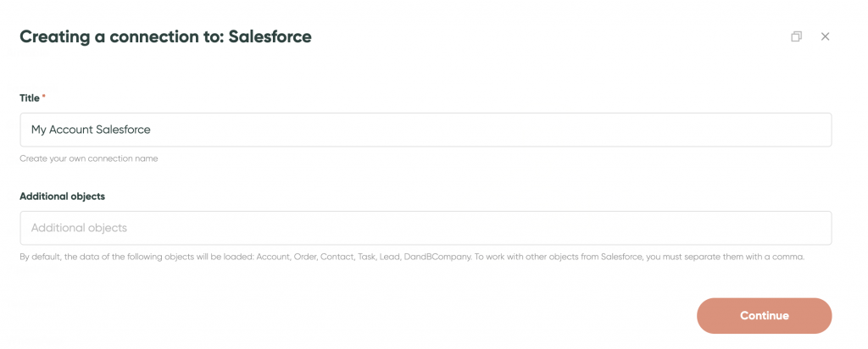Click the word 'Salesforce' in the dialog heading
868x349 pixels.
pyautogui.click(x=270, y=36)
